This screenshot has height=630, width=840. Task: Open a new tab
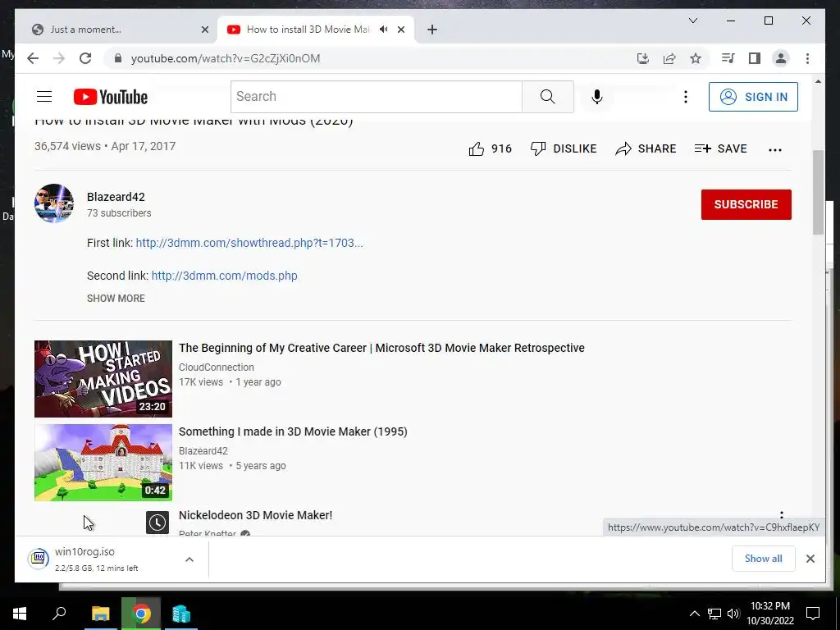432,30
